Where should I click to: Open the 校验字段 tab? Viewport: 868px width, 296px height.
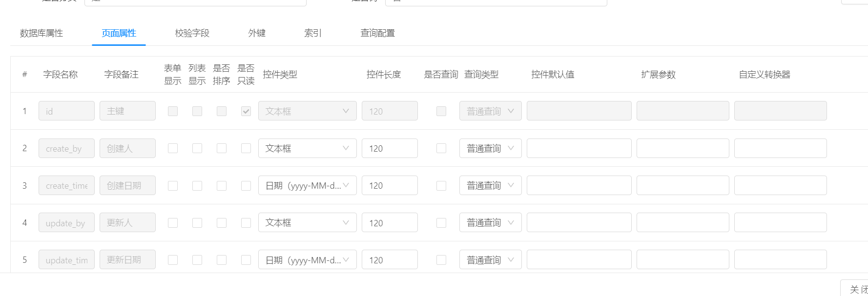[x=190, y=33]
